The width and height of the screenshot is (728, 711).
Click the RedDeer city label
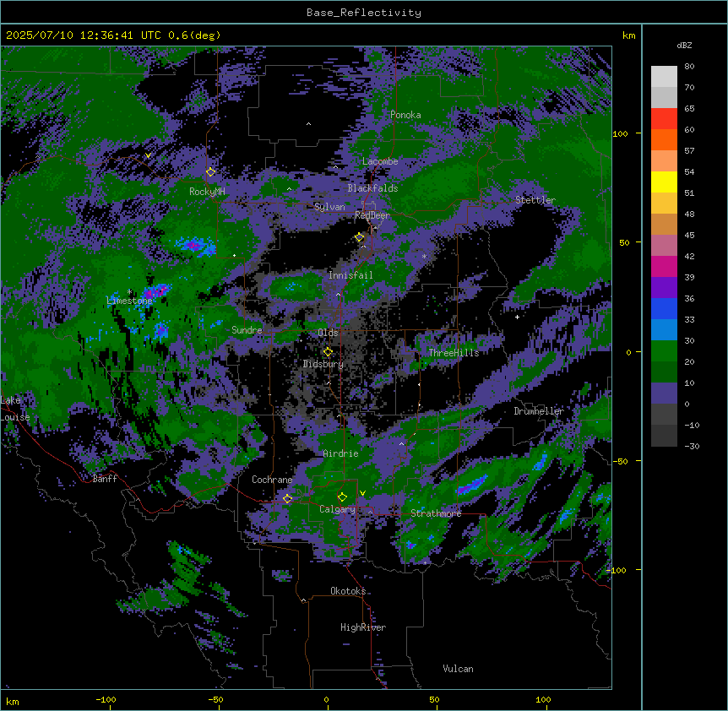[x=372, y=215]
